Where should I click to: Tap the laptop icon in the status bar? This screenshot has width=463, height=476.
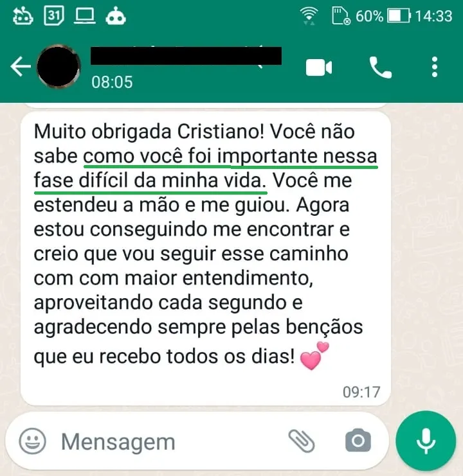[85, 16]
